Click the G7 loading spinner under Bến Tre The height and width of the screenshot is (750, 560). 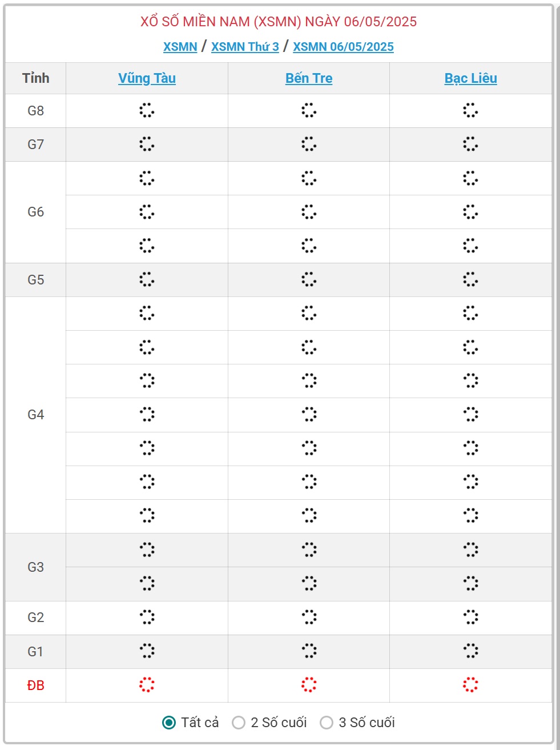[309, 144]
